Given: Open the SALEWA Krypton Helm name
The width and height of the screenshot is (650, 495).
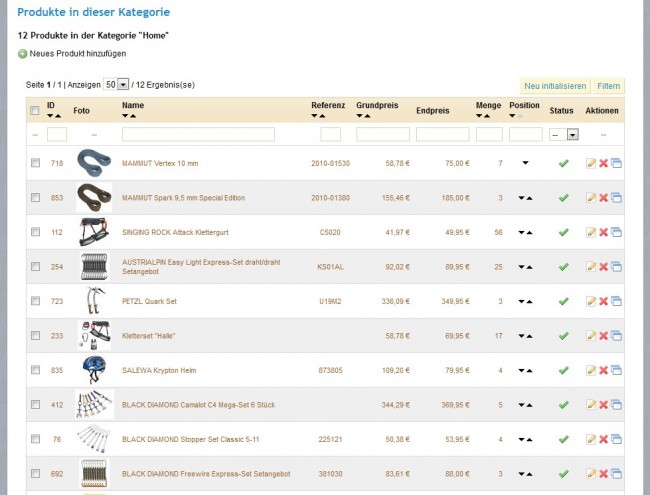Looking at the screenshot, I should point(159,371).
